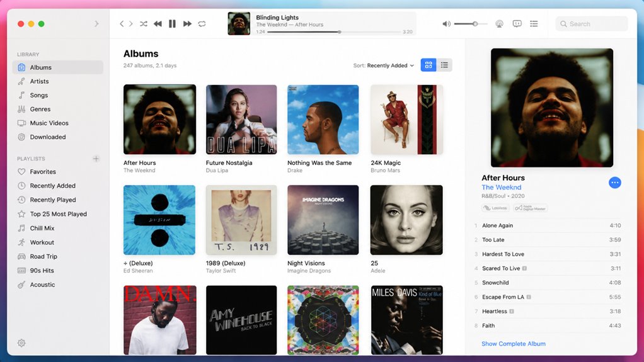
Task: Open AirPlay output options
Action: [500, 24]
